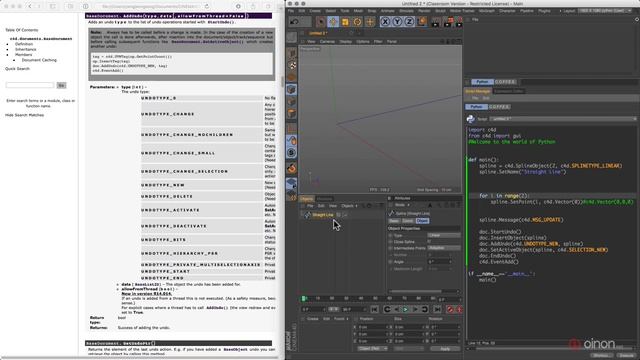Screen dimensions: 640x360
Task: Open the viewport Filter menu
Action: (378, 42)
